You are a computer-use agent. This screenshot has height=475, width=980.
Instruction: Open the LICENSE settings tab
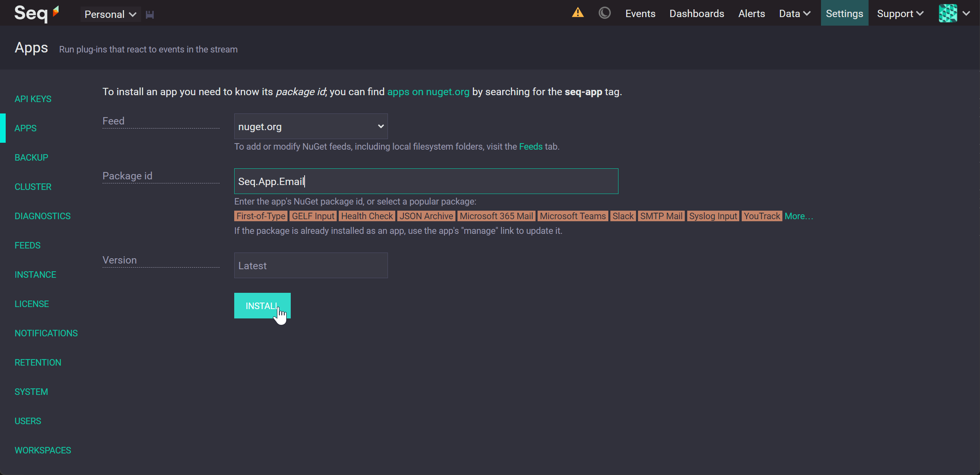(x=32, y=304)
